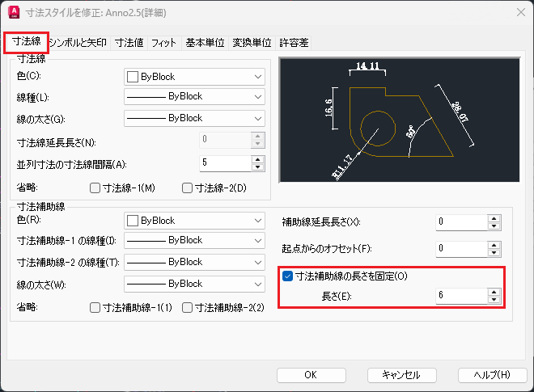Click the キャンセル button

click(x=401, y=375)
